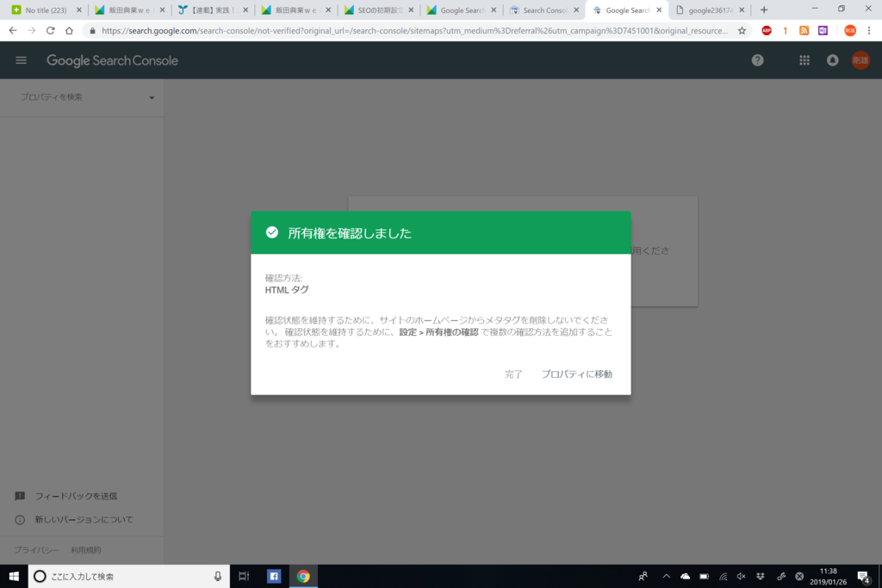Image resolution: width=882 pixels, height=588 pixels.
Task: Click the taskbar clock showing 11:38
Action: [828, 576]
